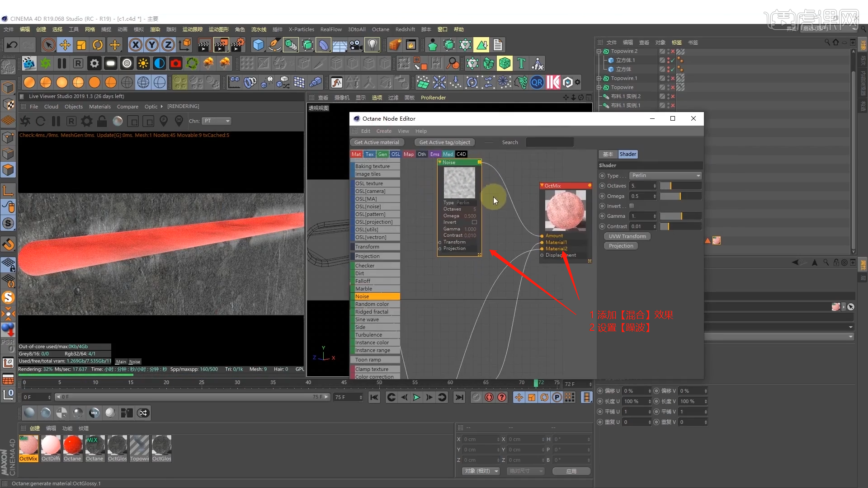Open the 对象 (相对) dropdown
The width and height of the screenshot is (868, 488).
(481, 471)
